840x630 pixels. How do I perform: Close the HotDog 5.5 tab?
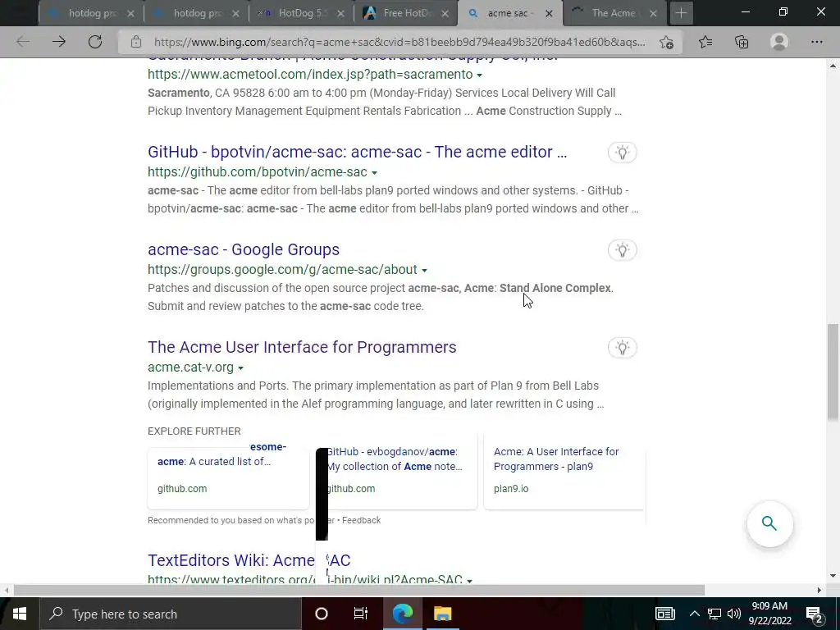click(340, 14)
